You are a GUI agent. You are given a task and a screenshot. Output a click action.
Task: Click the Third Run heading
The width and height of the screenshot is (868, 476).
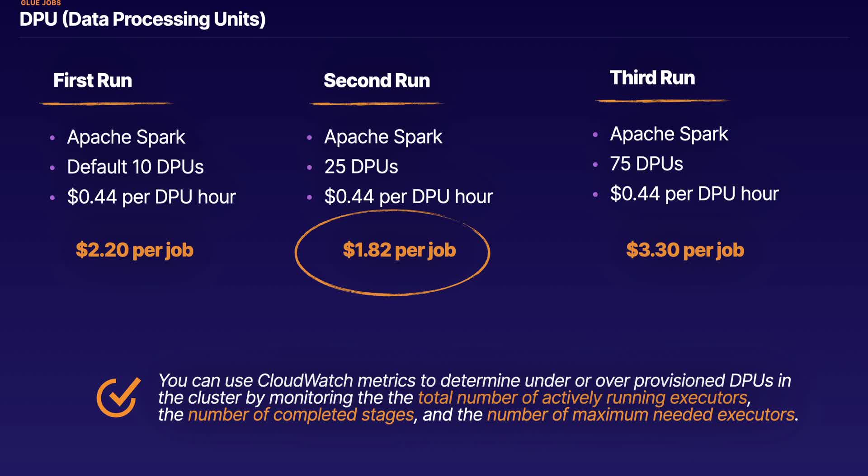coord(652,78)
